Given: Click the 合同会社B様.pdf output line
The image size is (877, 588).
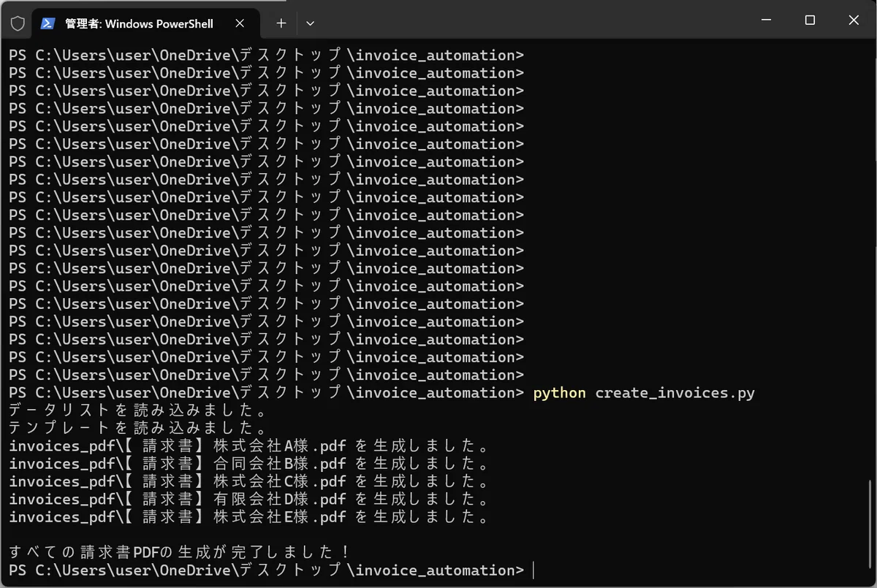Looking at the screenshot, I should (248, 464).
